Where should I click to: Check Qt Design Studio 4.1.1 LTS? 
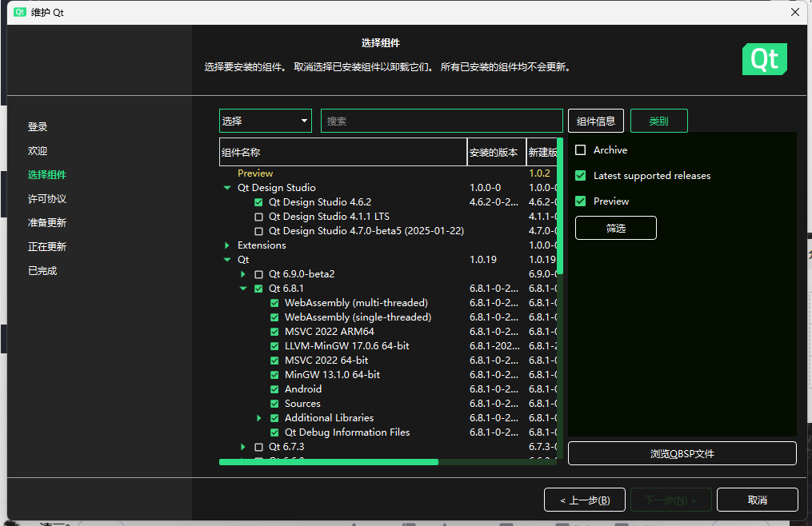point(258,217)
